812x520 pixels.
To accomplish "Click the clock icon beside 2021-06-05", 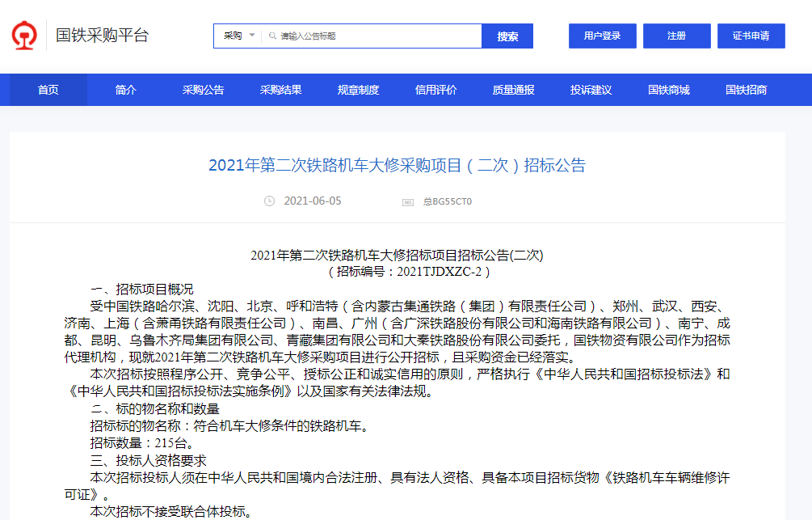I will pos(269,201).
